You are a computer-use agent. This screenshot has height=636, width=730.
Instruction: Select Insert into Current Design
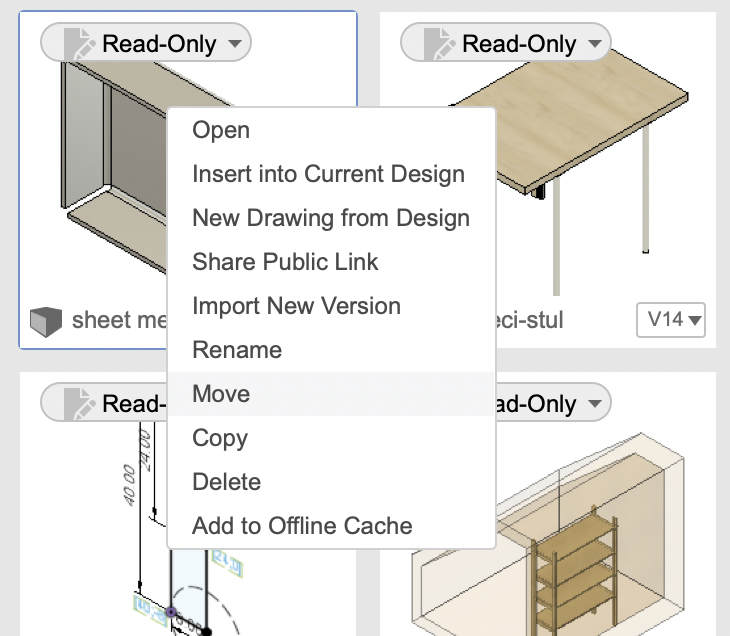coord(328,174)
